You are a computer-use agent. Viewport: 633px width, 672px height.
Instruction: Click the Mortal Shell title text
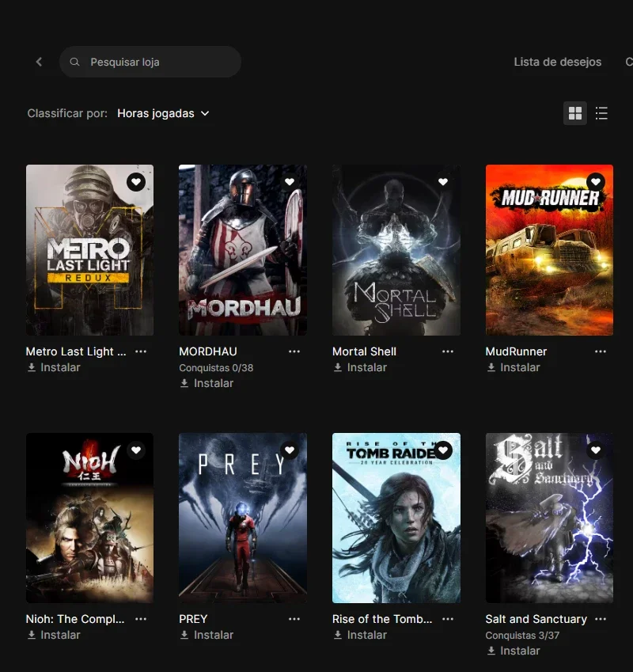point(364,351)
